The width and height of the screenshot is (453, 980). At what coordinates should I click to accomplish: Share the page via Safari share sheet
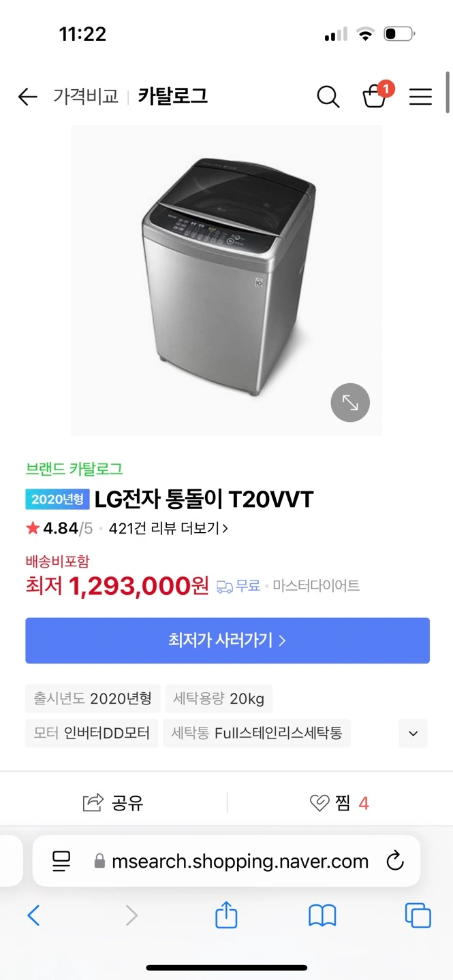pos(225,915)
